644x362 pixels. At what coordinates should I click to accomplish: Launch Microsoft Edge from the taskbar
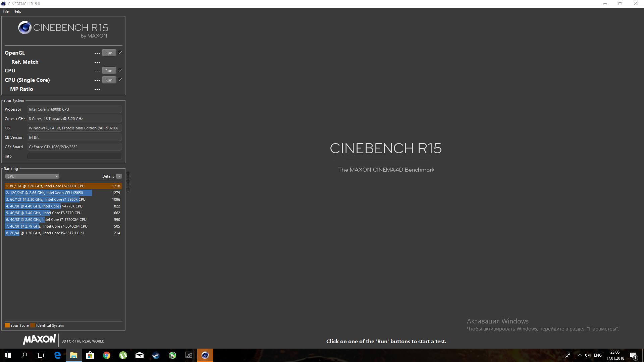57,355
